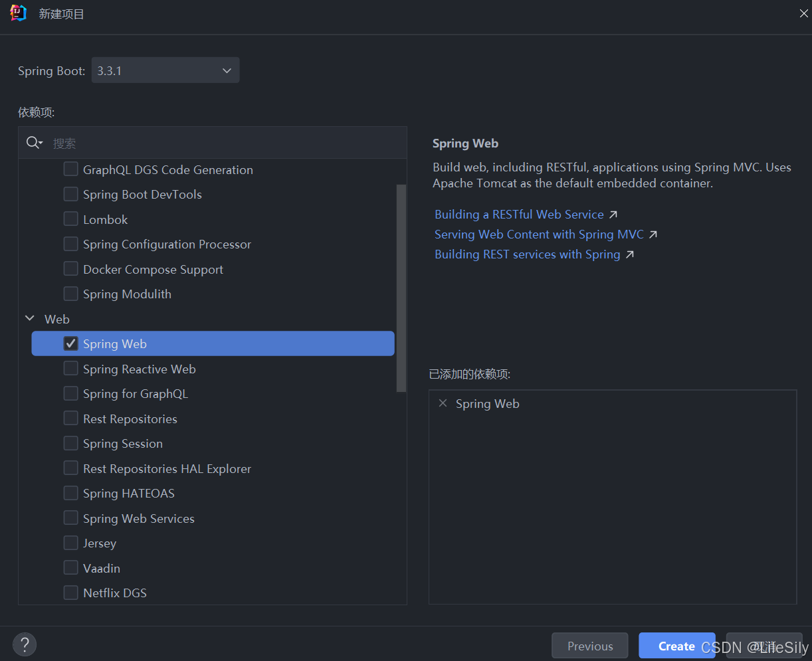Image resolution: width=812 pixels, height=661 pixels.
Task: Select the Spring HATEOAS row label
Action: [x=129, y=493]
